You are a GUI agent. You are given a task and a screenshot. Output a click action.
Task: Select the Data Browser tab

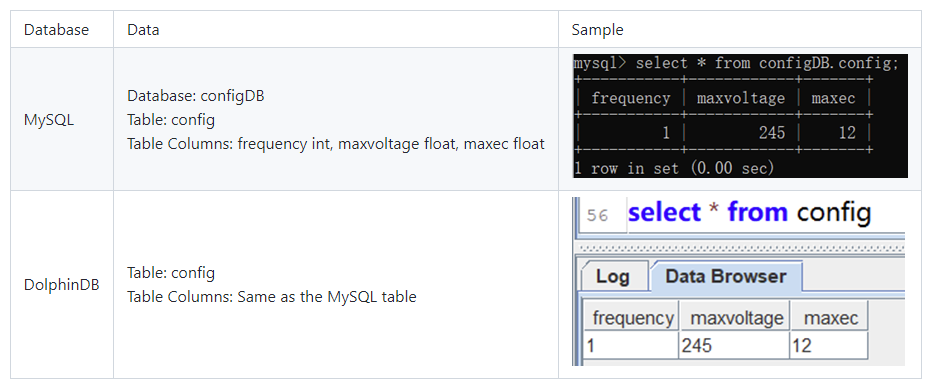pos(726,276)
